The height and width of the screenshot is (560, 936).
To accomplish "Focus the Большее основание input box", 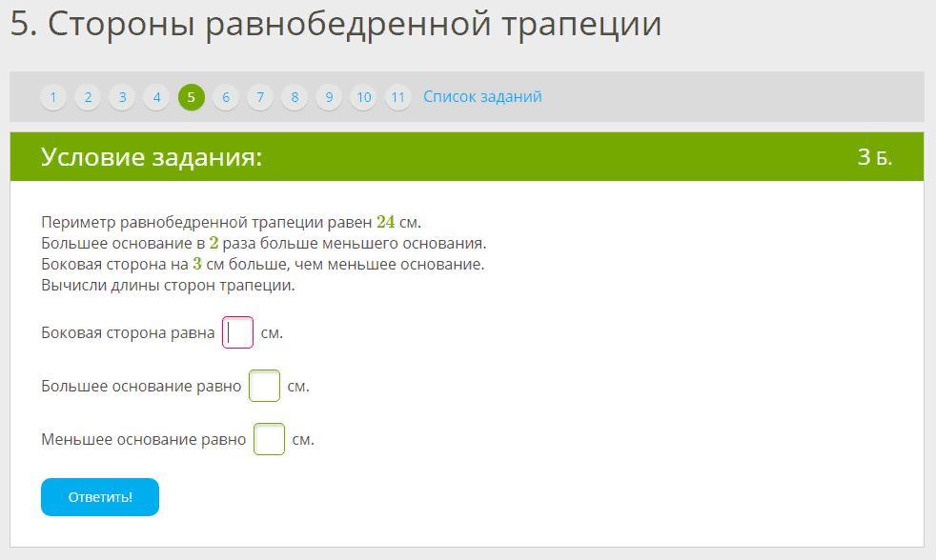I will pos(265,387).
